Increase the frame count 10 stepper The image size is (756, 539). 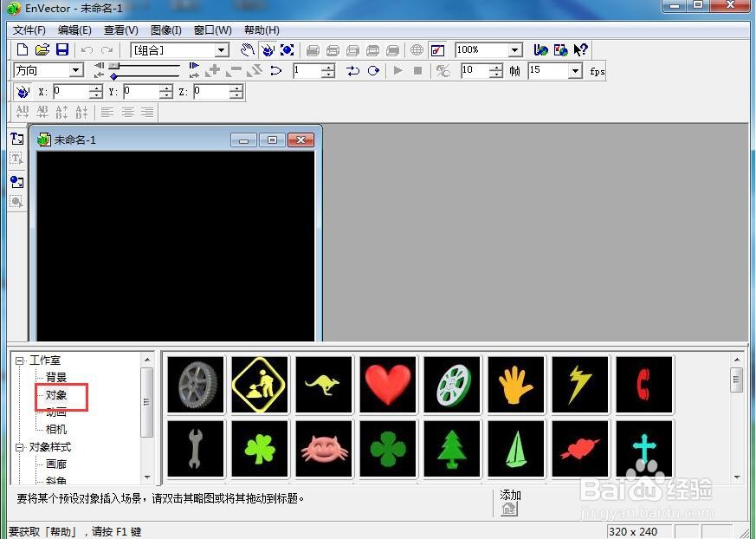point(496,68)
